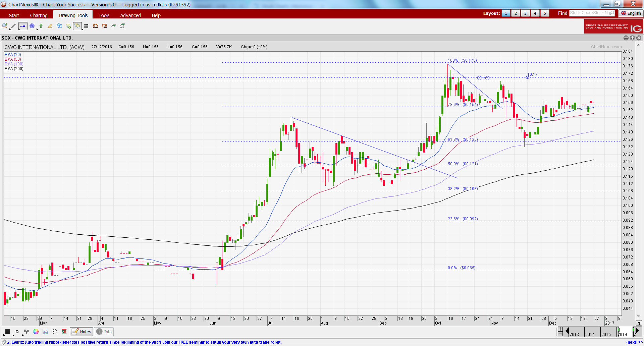The height and width of the screenshot is (346, 644).
Task: Click the Notes button
Action: [x=82, y=332]
